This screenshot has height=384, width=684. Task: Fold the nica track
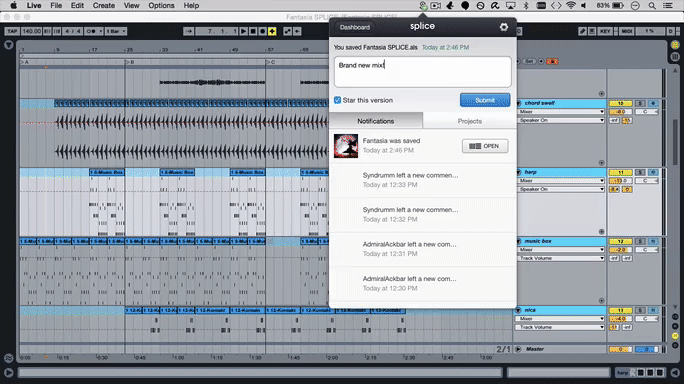click(x=519, y=310)
